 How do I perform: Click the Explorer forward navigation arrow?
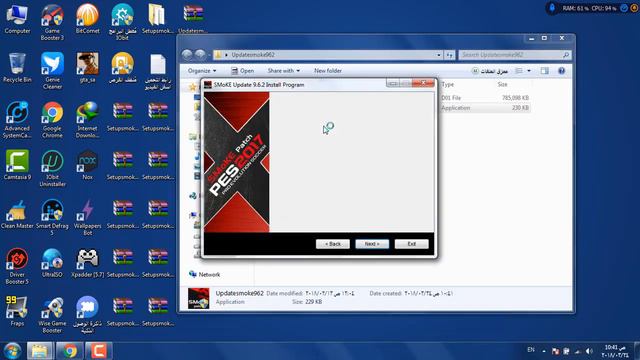[200, 54]
